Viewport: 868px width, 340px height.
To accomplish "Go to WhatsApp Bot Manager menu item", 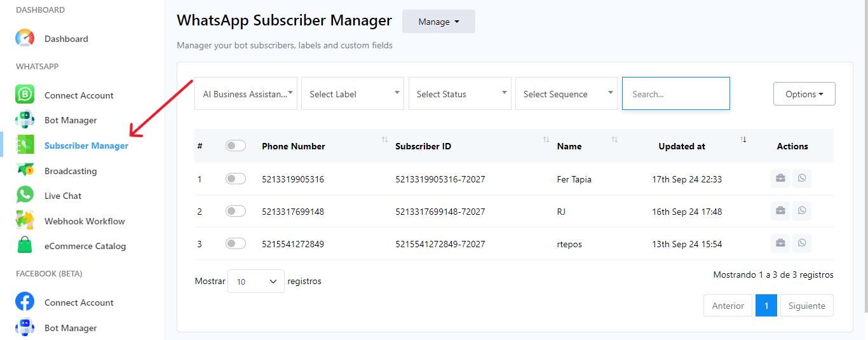I will 71,120.
